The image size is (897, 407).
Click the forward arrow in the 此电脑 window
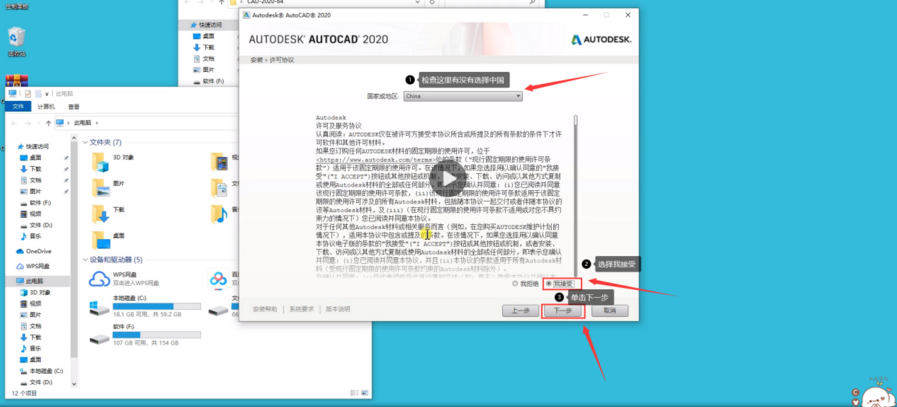(x=29, y=123)
